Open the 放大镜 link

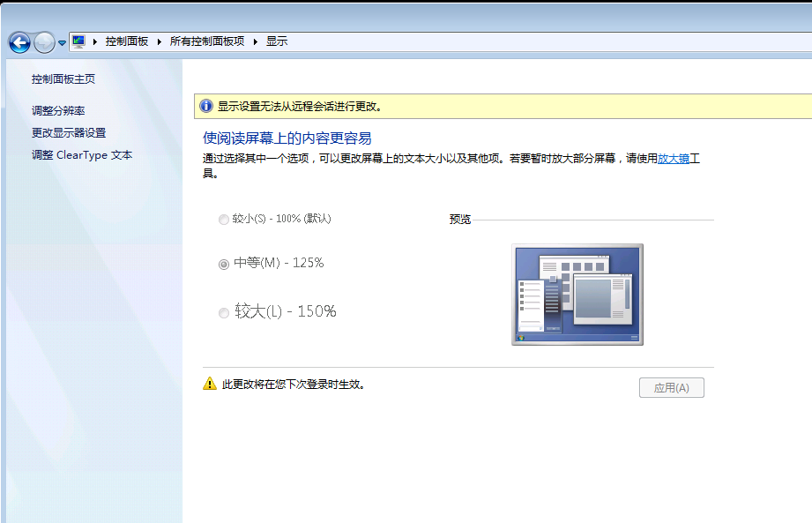674,159
